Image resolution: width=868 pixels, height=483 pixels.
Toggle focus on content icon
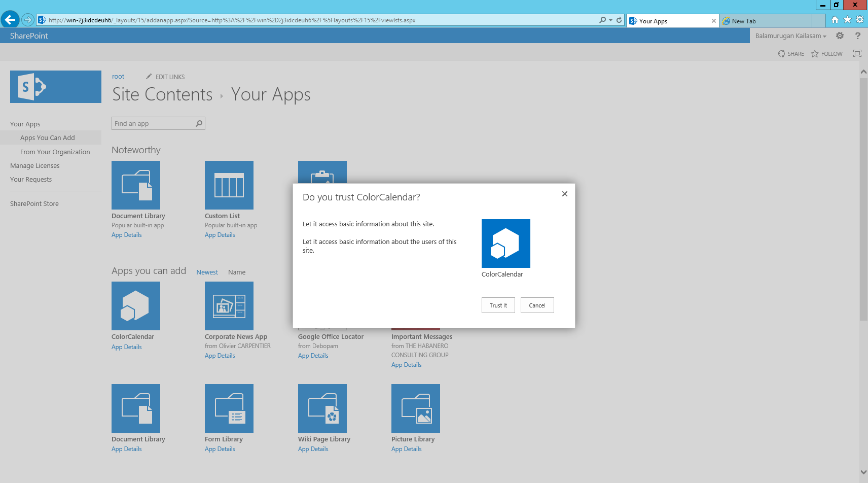point(857,53)
